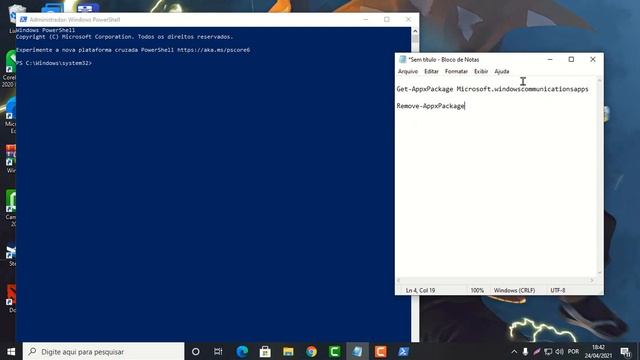
Task: Click the aka.ms/pscore6 URL in PowerShell
Action: coord(213,50)
